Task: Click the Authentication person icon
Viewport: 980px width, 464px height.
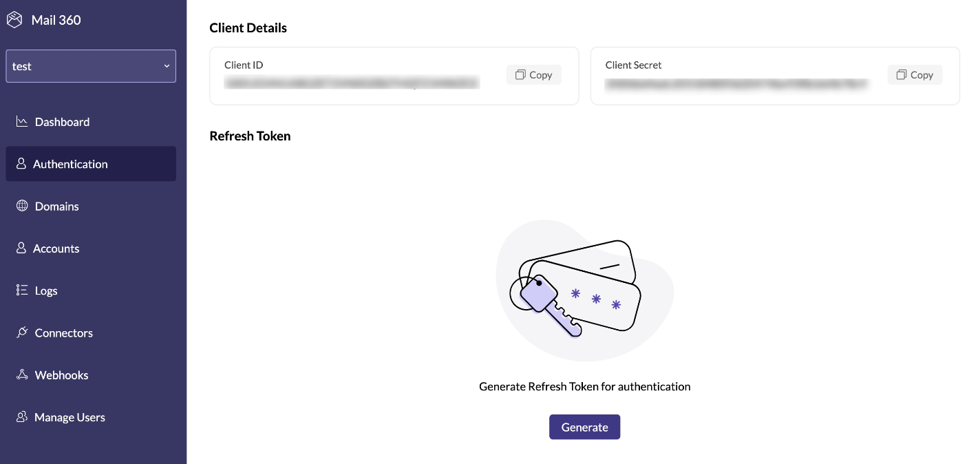Action: coord(21,164)
